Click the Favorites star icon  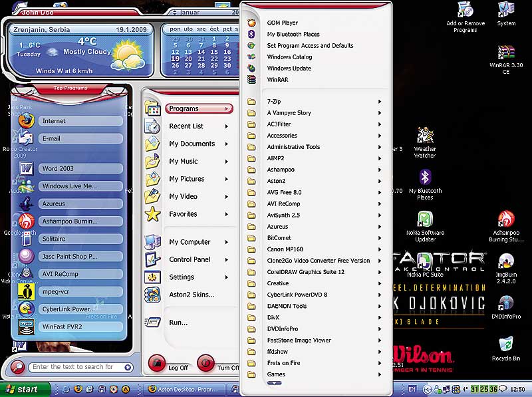tap(153, 214)
